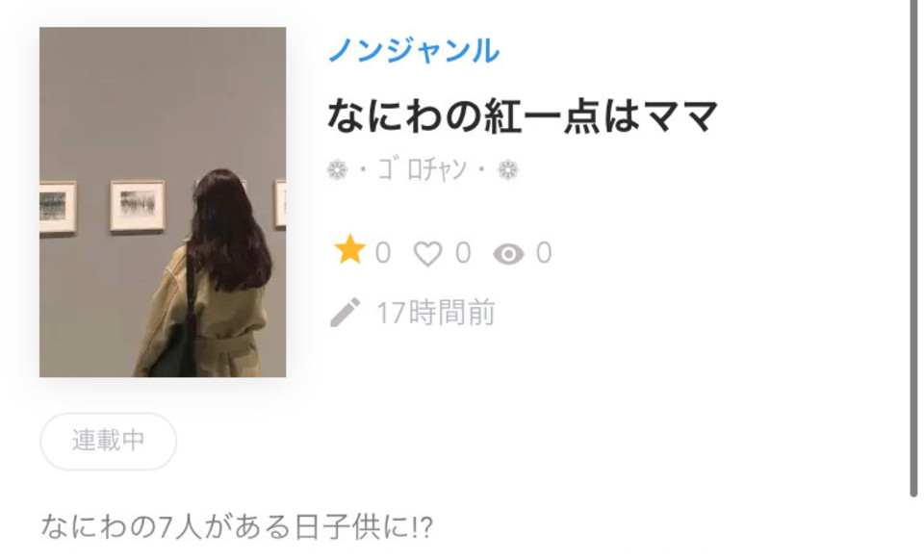Click the vertical scrollbar at right edge
The image size is (924, 560).
(913, 247)
